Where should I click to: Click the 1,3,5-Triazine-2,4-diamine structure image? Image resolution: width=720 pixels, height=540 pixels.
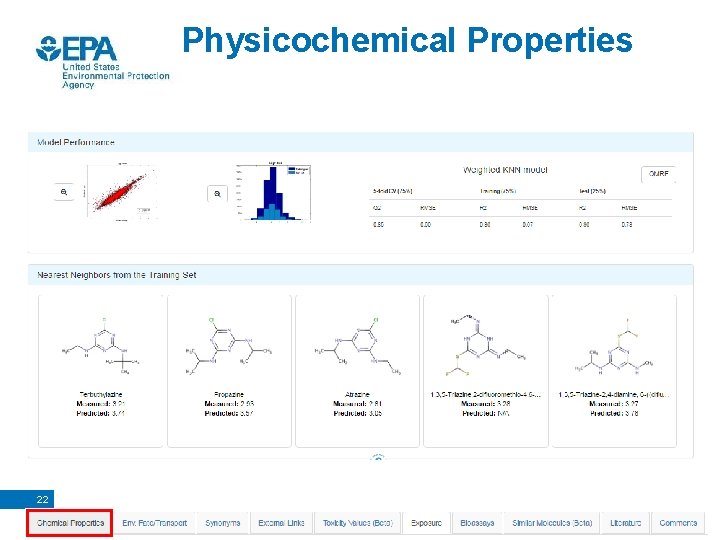click(x=614, y=346)
